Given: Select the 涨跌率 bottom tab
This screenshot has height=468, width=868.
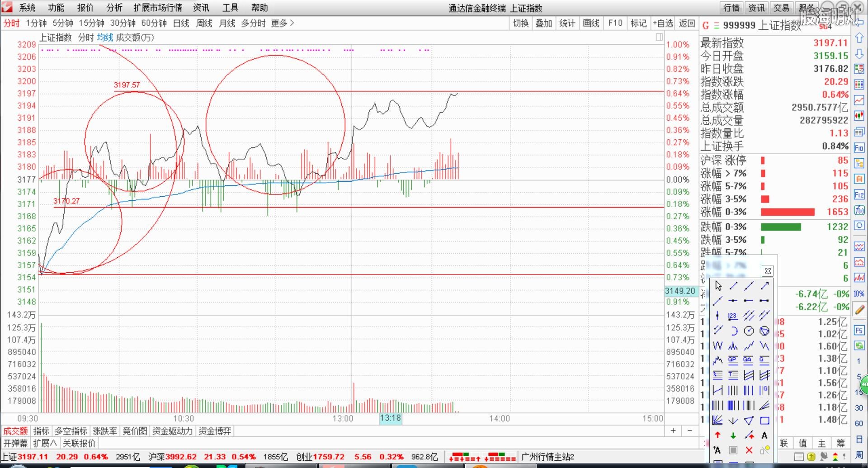Looking at the screenshot, I should tap(105, 431).
